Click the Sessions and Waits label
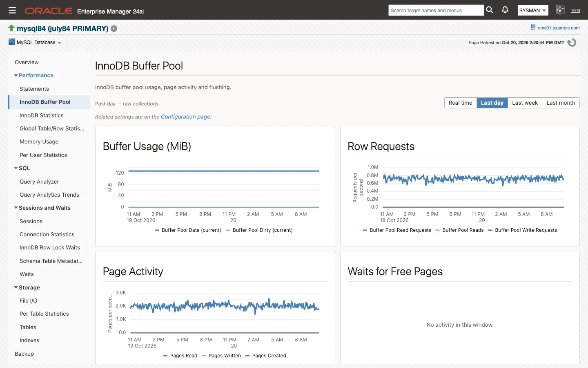 point(45,208)
